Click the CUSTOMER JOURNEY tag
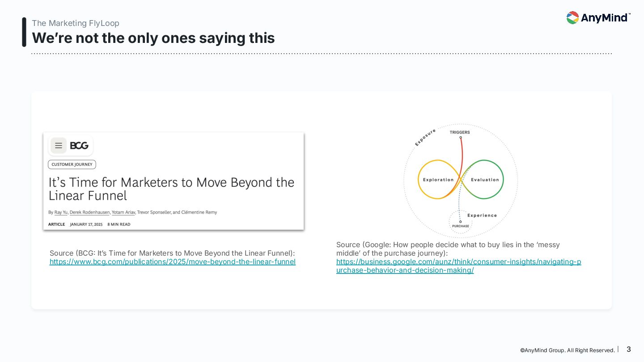The height and width of the screenshot is (362, 644). 72,164
